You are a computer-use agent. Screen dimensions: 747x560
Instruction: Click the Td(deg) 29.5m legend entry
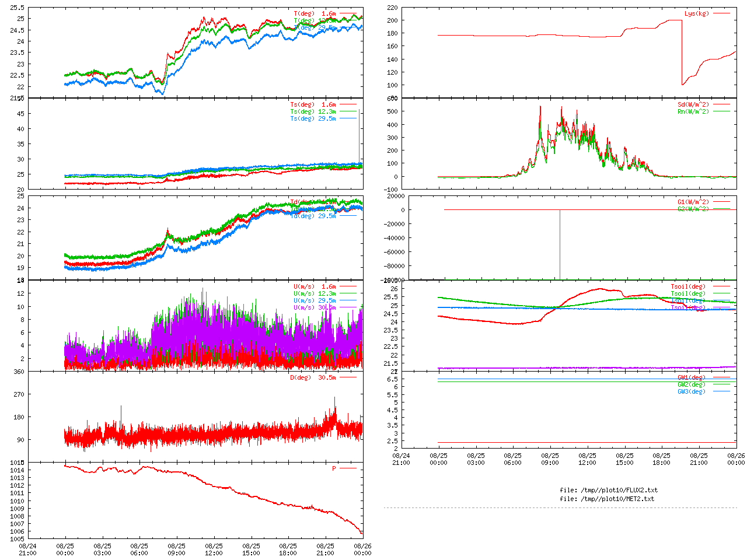(x=323, y=216)
